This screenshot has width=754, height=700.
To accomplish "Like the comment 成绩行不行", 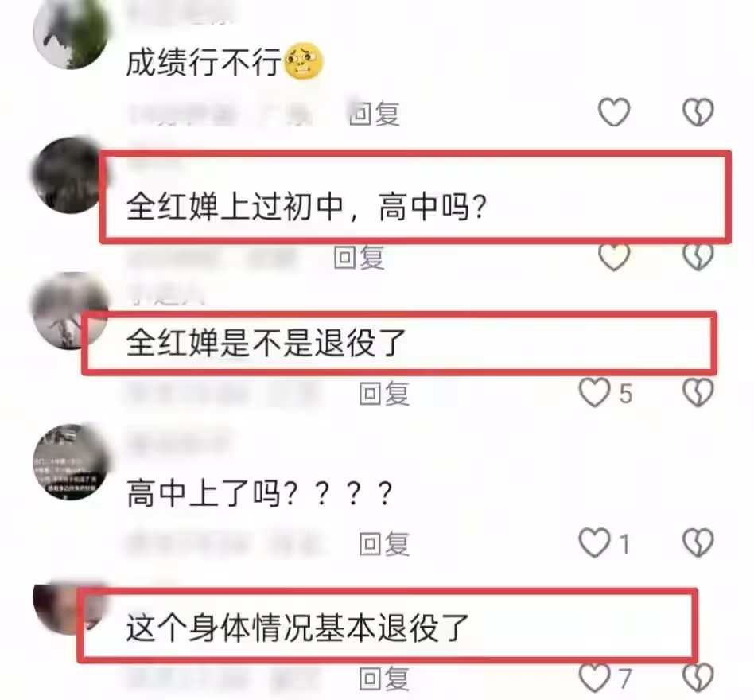I will point(614,112).
